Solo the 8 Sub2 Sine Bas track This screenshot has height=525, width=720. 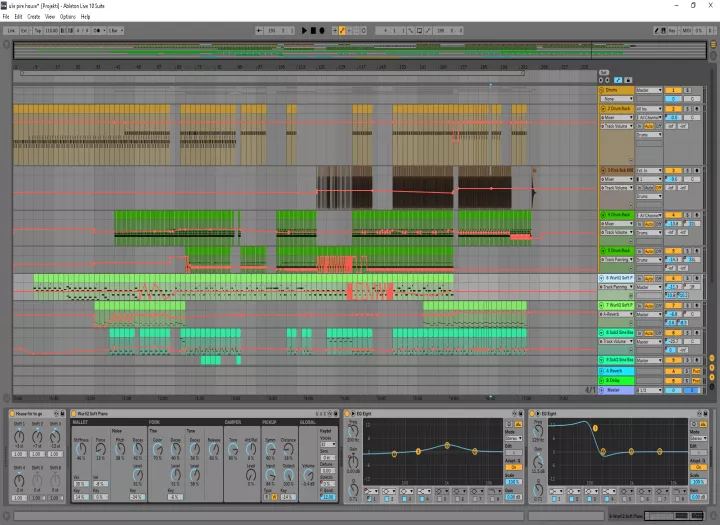click(687, 333)
